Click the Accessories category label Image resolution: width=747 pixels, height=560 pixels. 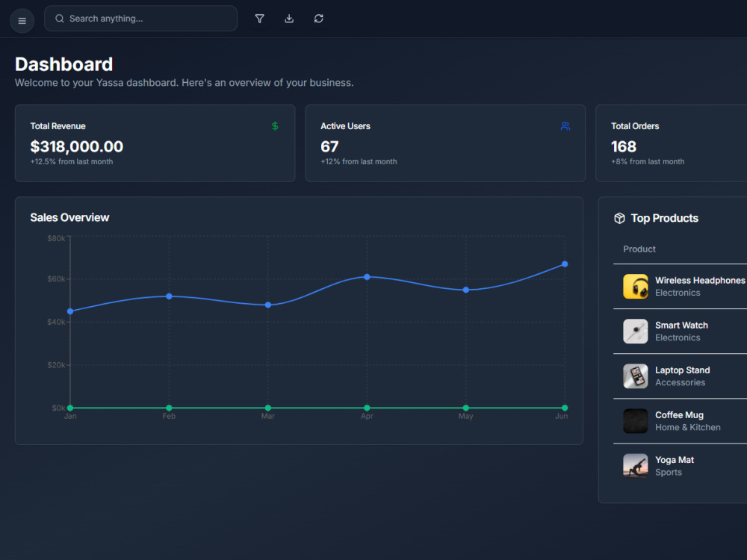680,382
